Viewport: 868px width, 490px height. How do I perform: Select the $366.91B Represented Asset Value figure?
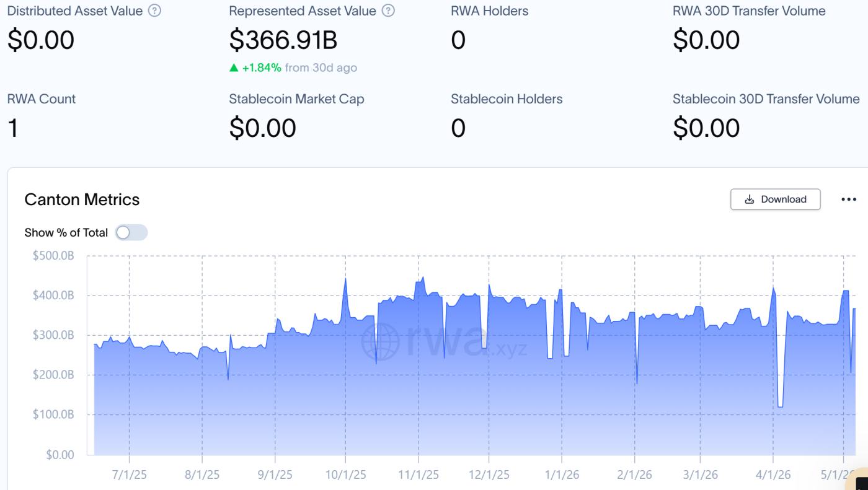pos(283,40)
